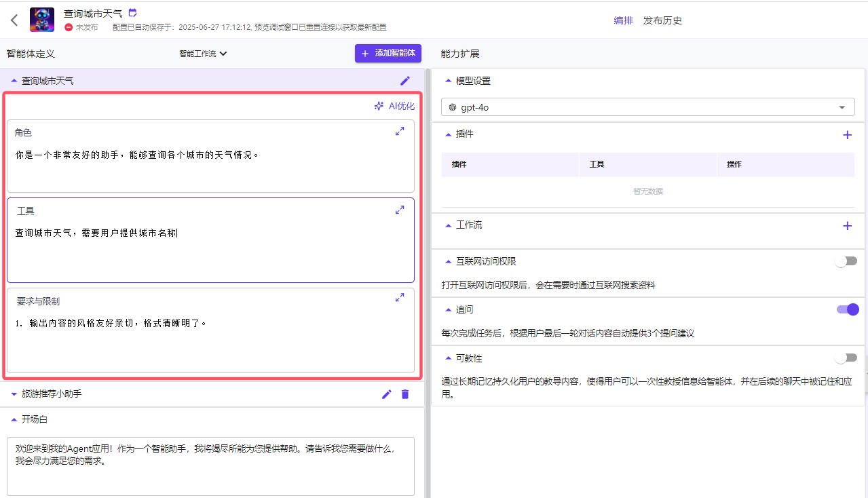The width and height of the screenshot is (868, 498).
Task: Focus the 开场白 welcome message text area
Action: (x=210, y=466)
